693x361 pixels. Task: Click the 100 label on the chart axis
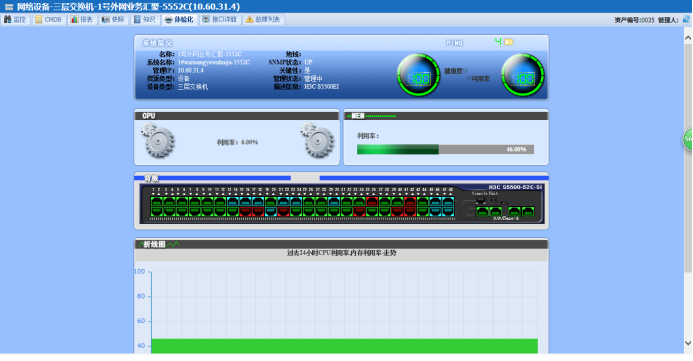(x=140, y=271)
